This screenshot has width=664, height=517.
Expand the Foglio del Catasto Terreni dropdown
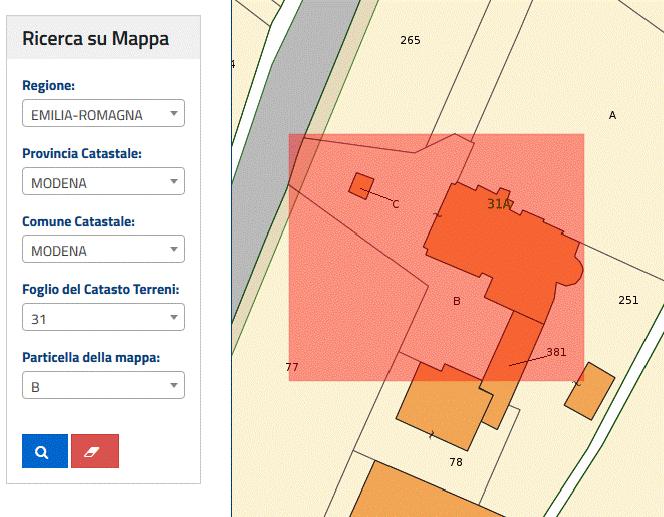[102, 319]
